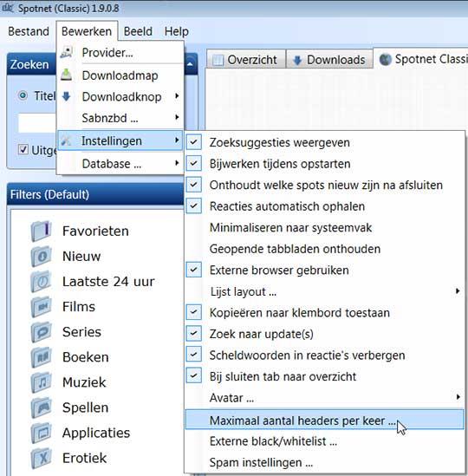Toggle Externe browser gebruiken checkmark
The image size is (468, 476).
pyautogui.click(x=193, y=270)
